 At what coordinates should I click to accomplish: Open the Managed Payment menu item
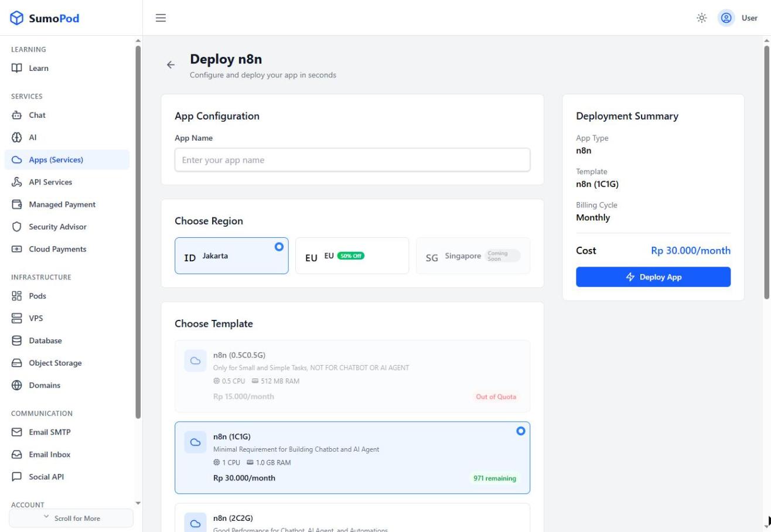[x=67, y=204]
